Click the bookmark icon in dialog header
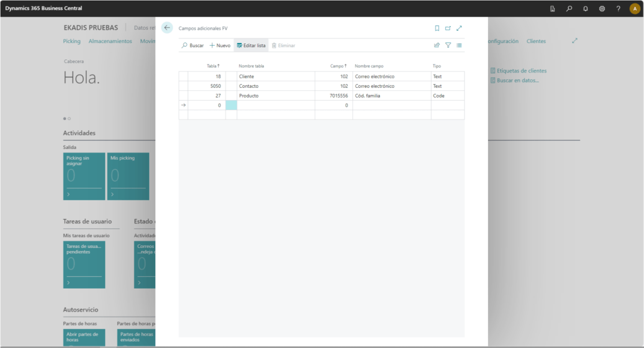This screenshot has height=348, width=644. (x=437, y=28)
